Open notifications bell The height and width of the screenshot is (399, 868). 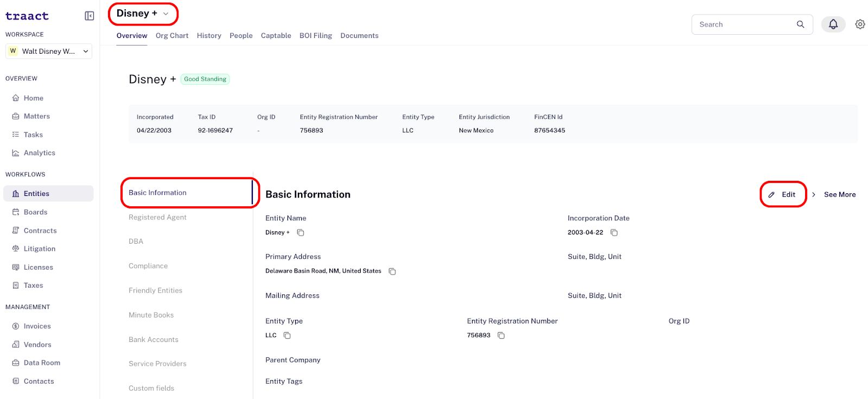point(833,24)
